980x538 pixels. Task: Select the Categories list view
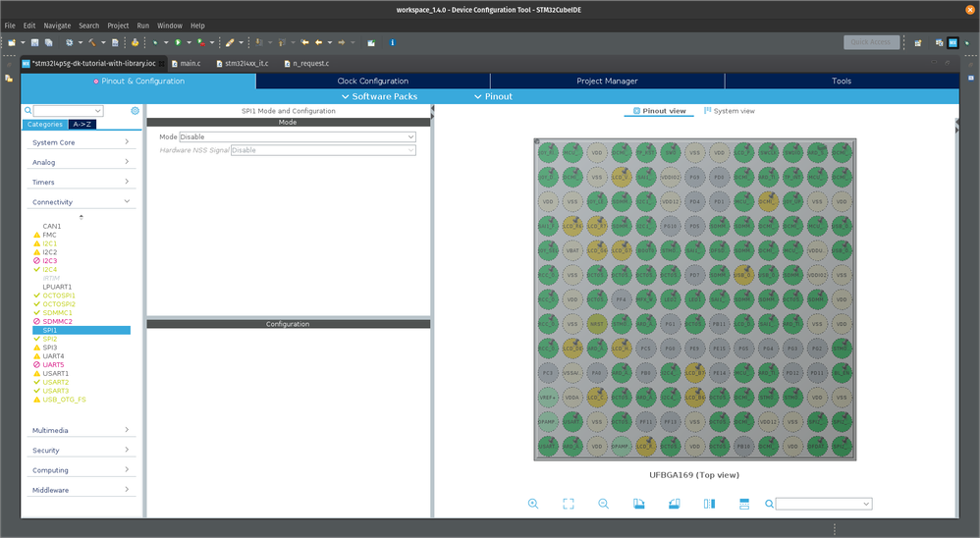[x=45, y=125]
